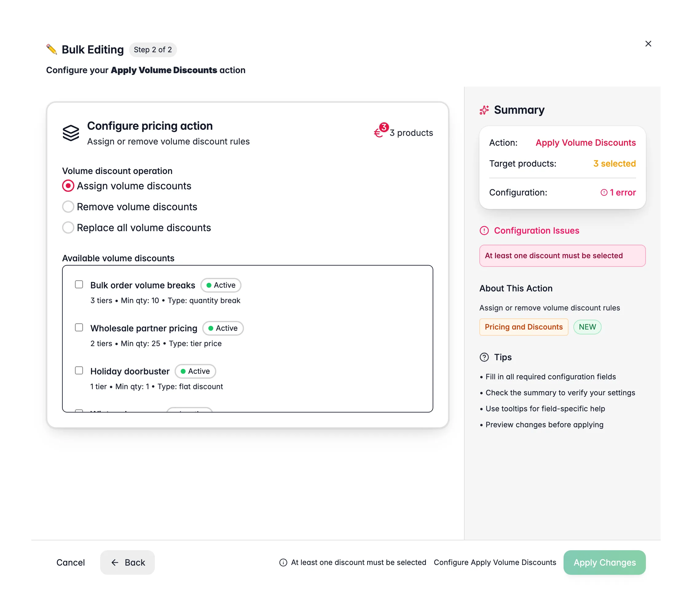Check the Holiday doorbuster checkbox
This screenshot has height=616, width=692.
click(x=79, y=370)
